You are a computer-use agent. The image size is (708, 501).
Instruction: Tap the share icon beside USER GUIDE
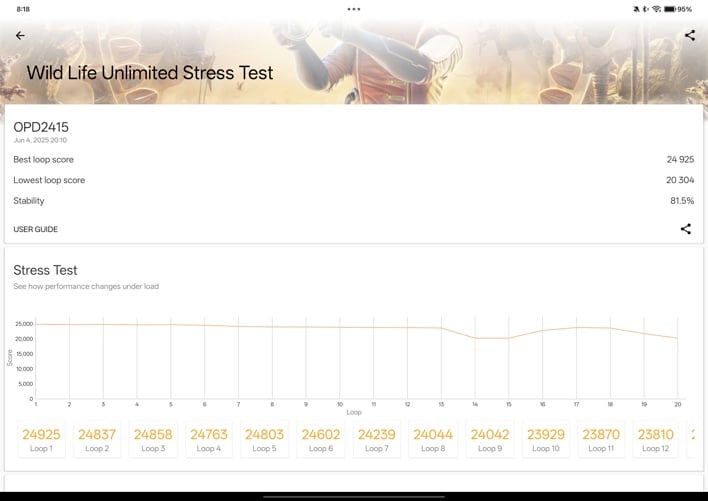[x=685, y=229]
